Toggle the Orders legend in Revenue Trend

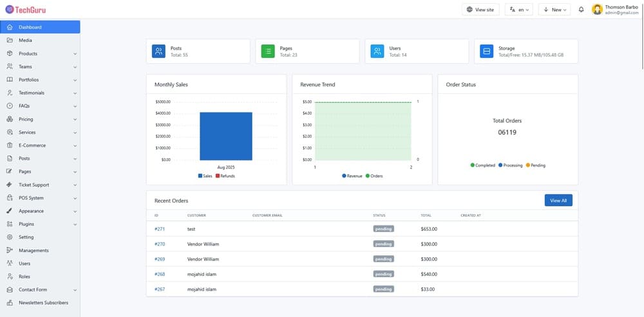pyautogui.click(x=374, y=176)
